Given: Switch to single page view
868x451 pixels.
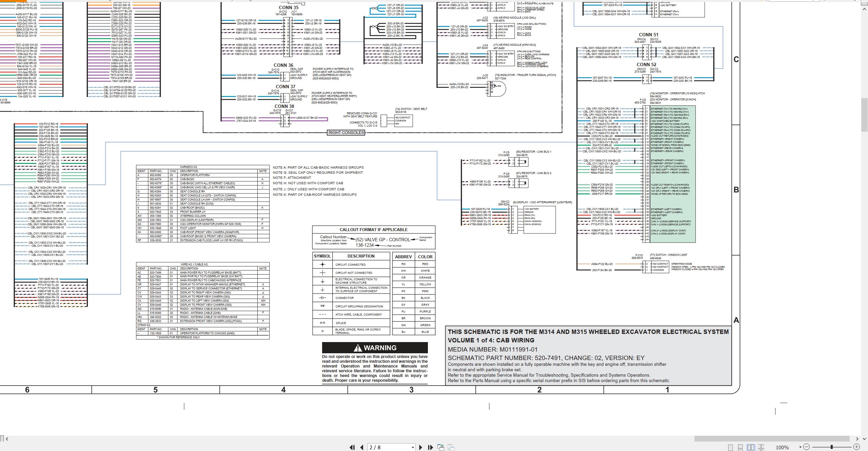Looking at the screenshot, I should (x=730, y=447).
